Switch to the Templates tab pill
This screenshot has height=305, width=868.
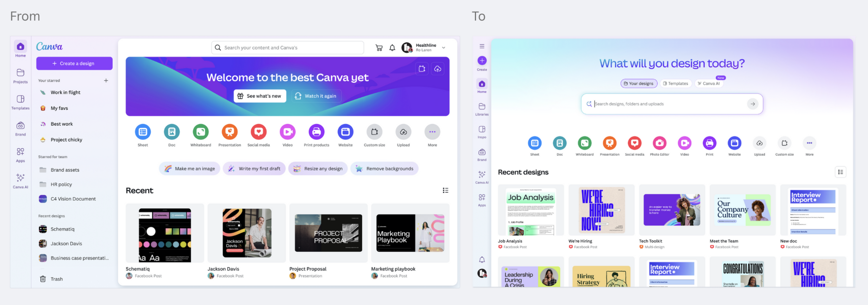[676, 83]
